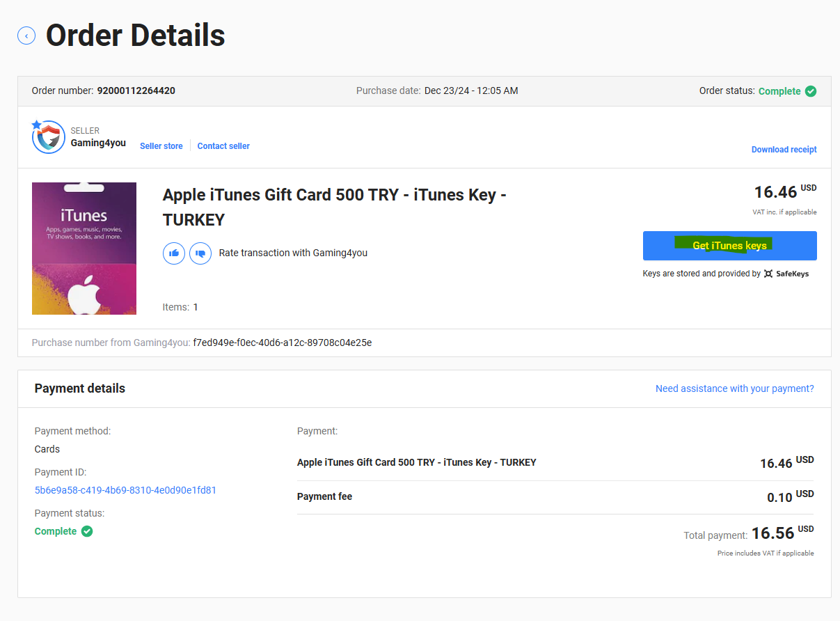Click Need assistance with your payment link

click(x=735, y=388)
